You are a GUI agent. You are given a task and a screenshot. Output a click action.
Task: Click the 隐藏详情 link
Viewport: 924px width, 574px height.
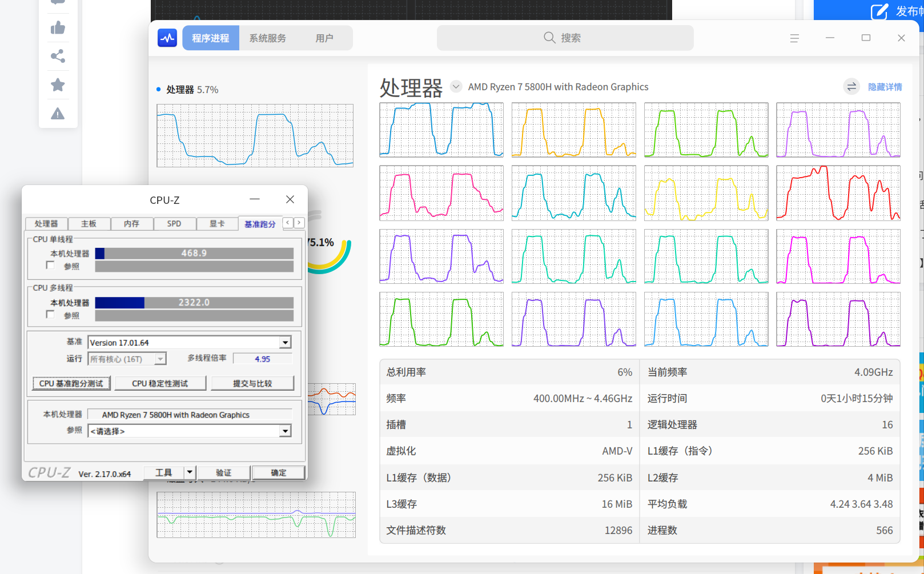click(x=885, y=87)
